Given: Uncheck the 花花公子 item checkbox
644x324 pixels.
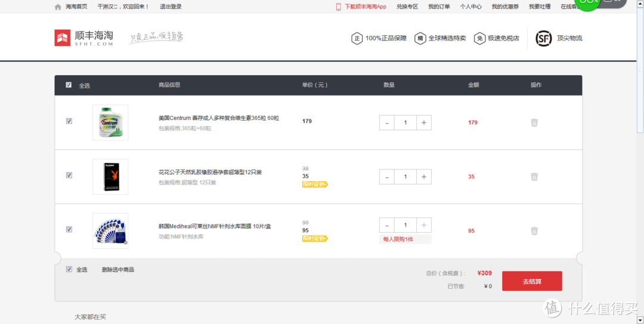Looking at the screenshot, I should coord(69,175).
